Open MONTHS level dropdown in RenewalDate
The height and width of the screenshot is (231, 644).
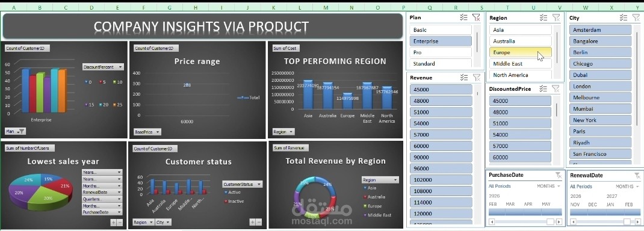tap(627, 186)
